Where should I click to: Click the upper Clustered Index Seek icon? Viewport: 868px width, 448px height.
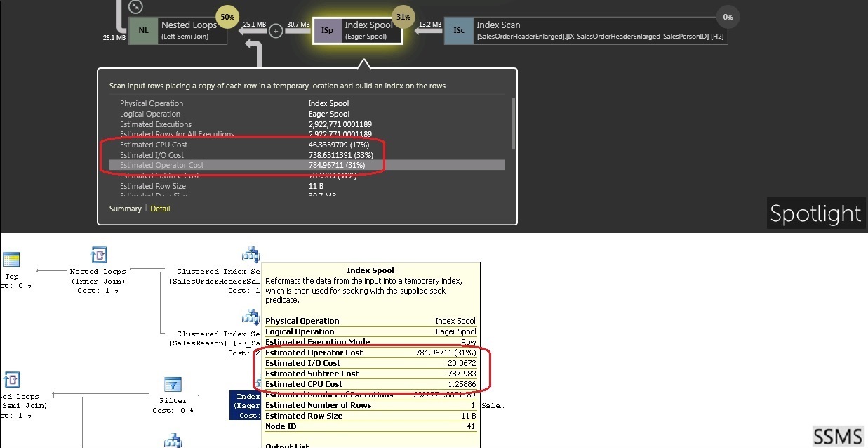click(251, 255)
